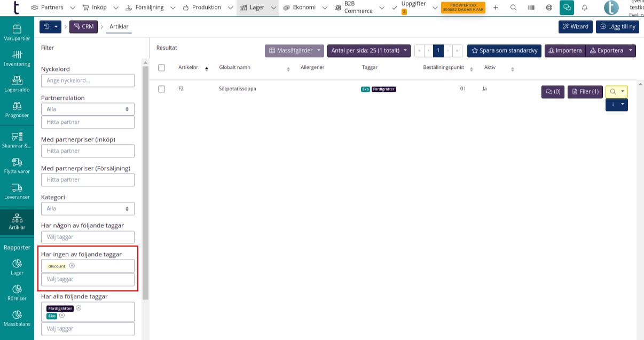The height and width of the screenshot is (340, 644).
Task: Click the search magnifier in top bar
Action: point(513,7)
